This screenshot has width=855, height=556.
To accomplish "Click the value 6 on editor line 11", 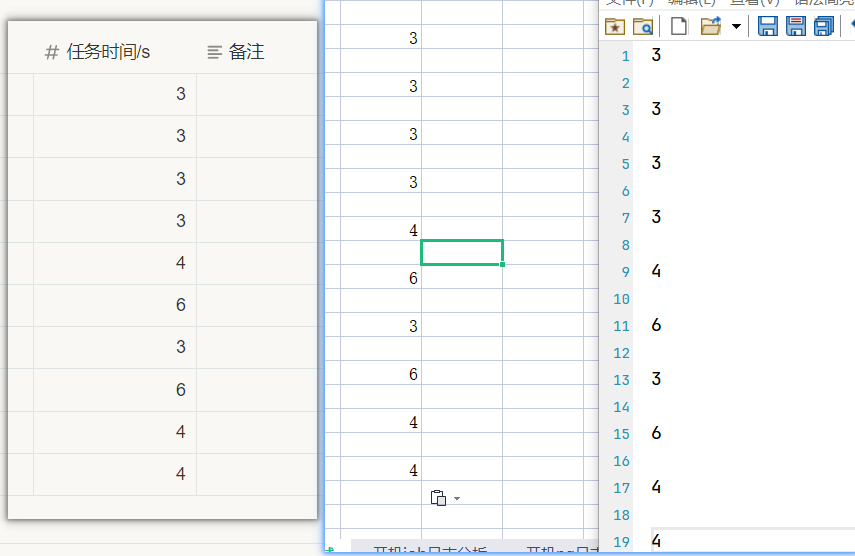I will coord(657,324).
